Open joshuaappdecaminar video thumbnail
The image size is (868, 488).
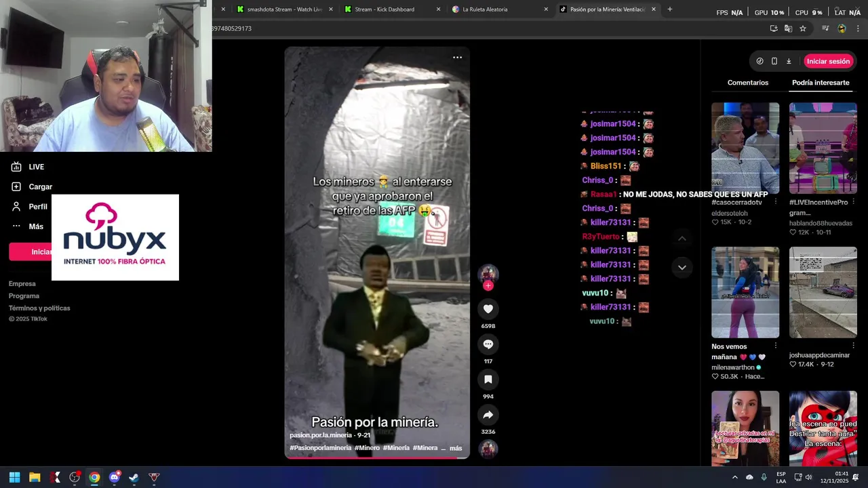click(x=823, y=292)
